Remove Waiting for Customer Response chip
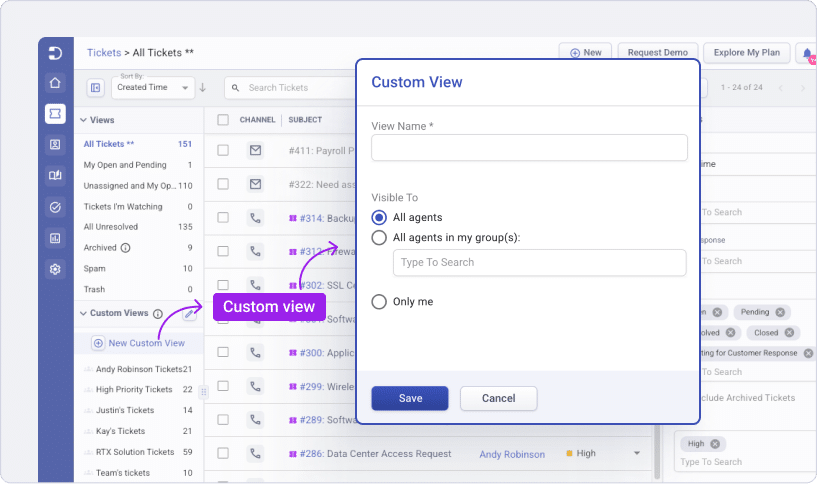 tap(808, 353)
